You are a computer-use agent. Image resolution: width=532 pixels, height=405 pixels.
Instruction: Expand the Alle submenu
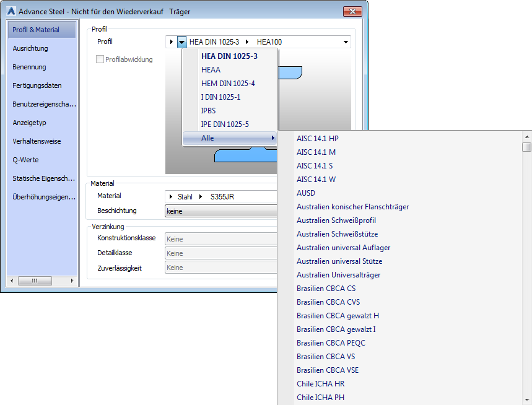pyautogui.click(x=230, y=138)
